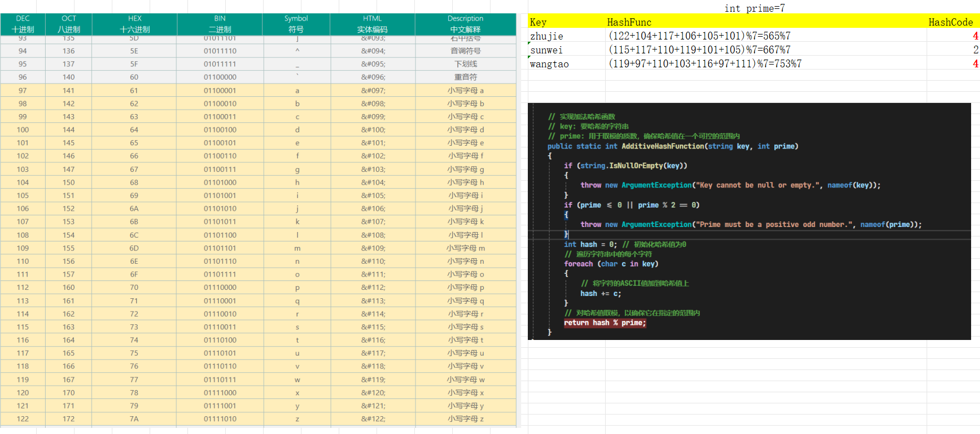Screen dimensions: 980x434
Task: Click the 'prime % 2 == 0' condition line
Action: pyautogui.click(x=632, y=205)
